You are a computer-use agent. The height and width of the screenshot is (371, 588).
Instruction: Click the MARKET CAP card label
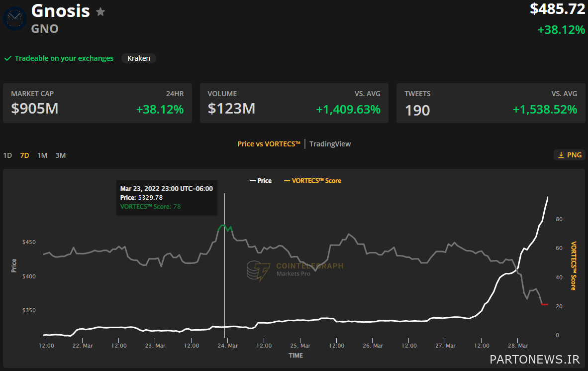click(32, 94)
